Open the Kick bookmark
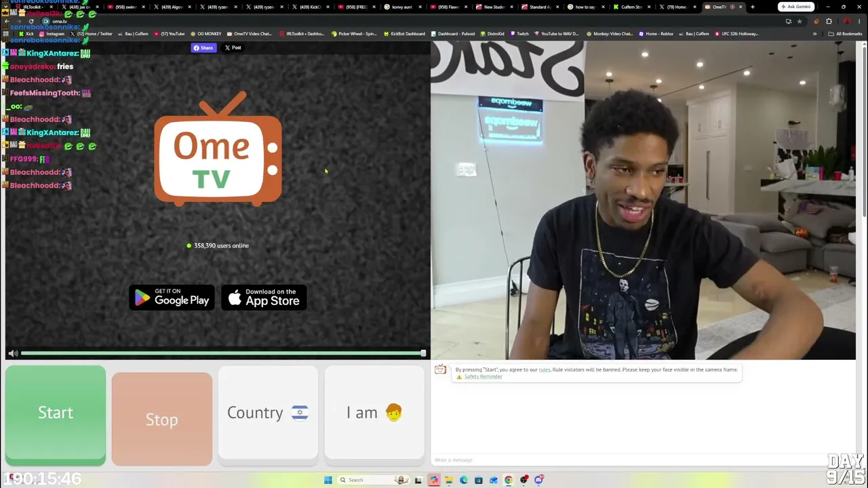This screenshot has width=868, height=488. 26,34
